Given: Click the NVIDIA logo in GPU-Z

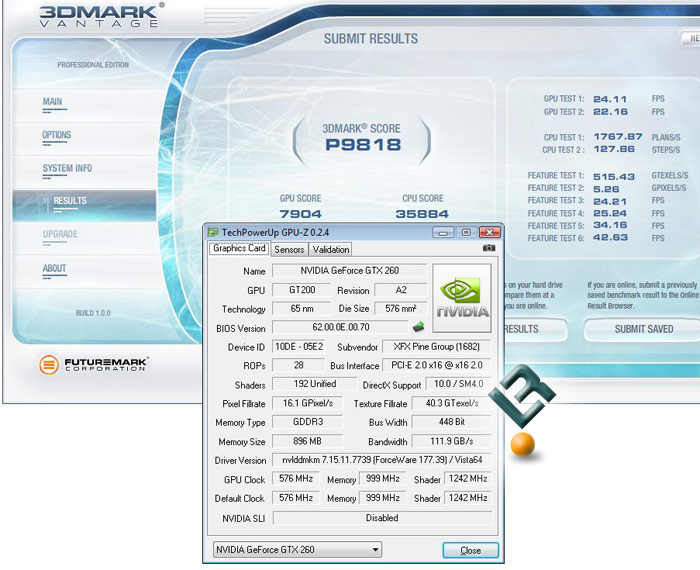Looking at the screenshot, I should [x=462, y=298].
